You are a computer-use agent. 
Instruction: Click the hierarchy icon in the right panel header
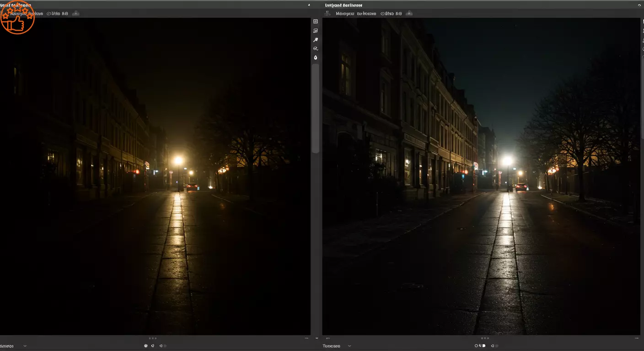[x=327, y=14]
